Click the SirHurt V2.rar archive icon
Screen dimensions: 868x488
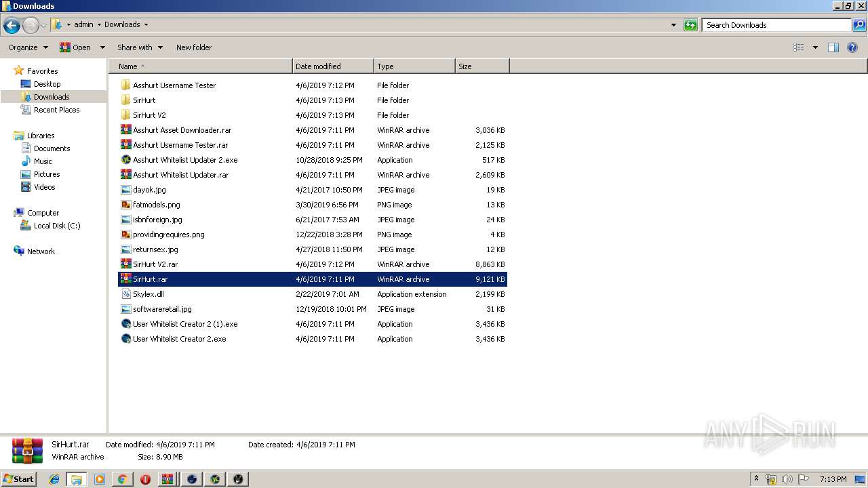125,264
